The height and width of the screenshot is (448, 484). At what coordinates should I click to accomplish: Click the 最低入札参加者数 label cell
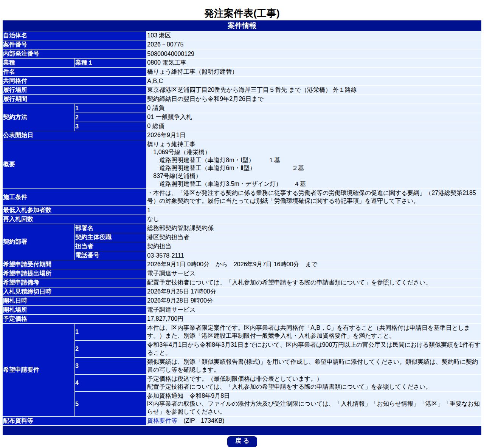click(74, 210)
